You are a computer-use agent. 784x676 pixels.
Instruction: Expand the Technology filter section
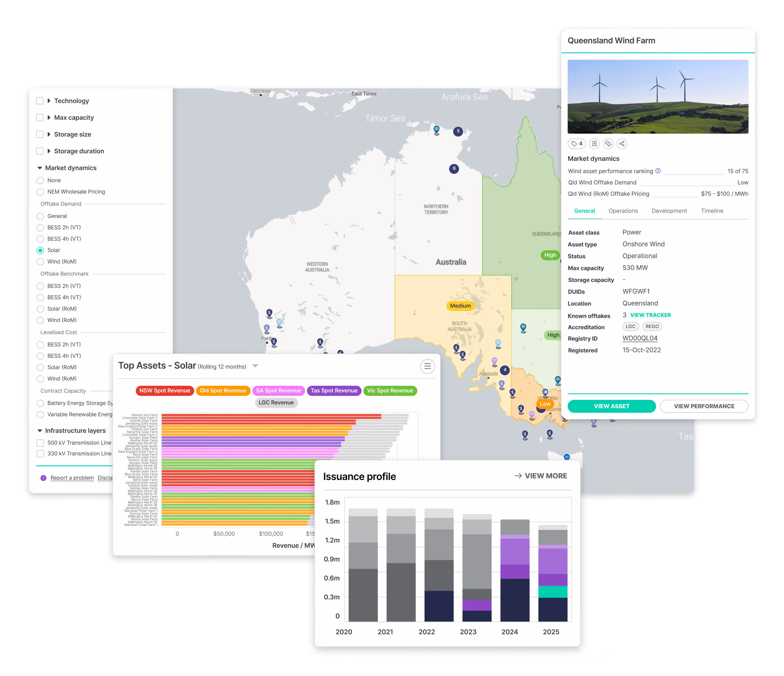coord(49,101)
